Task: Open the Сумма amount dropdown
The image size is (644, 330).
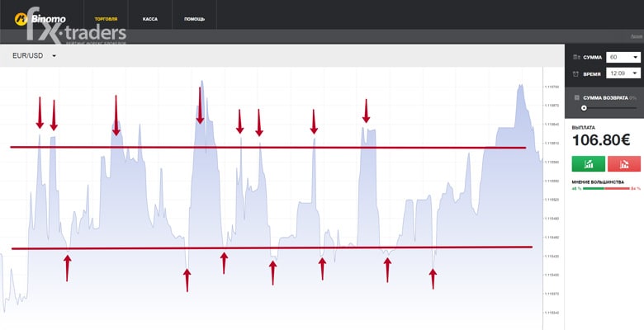Action: pos(623,58)
